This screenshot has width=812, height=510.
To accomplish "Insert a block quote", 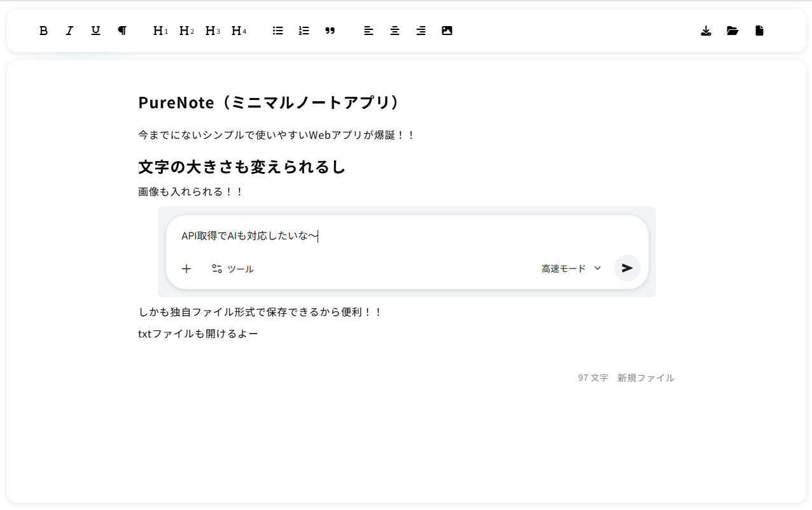I will 330,31.
